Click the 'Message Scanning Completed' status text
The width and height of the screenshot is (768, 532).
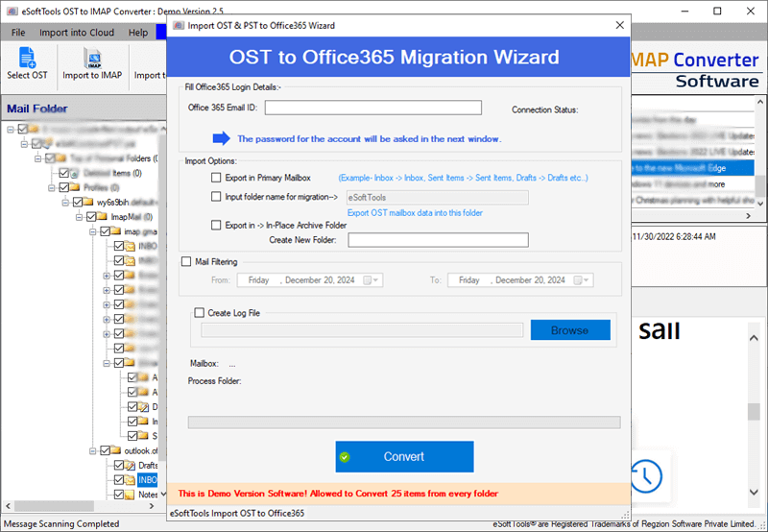(x=61, y=523)
